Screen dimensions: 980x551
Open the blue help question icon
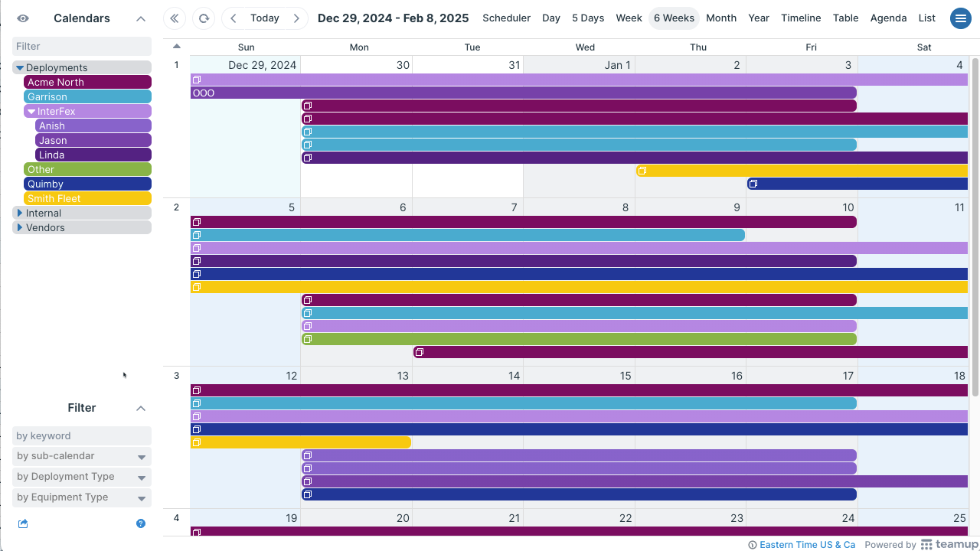(141, 524)
